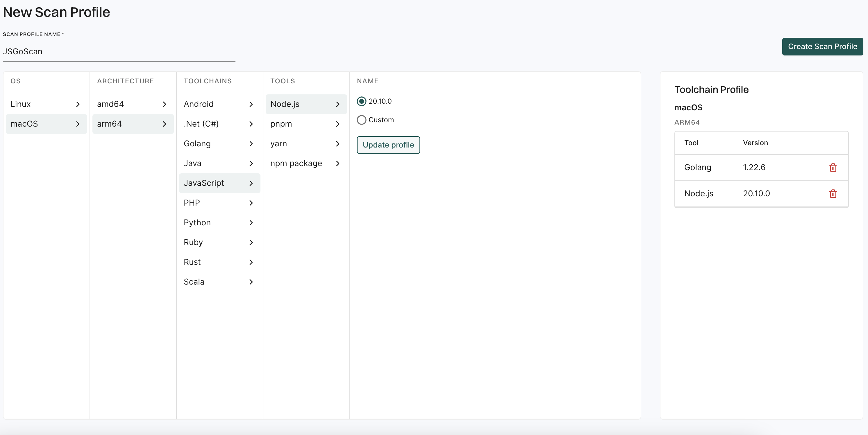Click the delete icon for Golang tool
Viewport: 868px width, 435px height.
point(833,166)
